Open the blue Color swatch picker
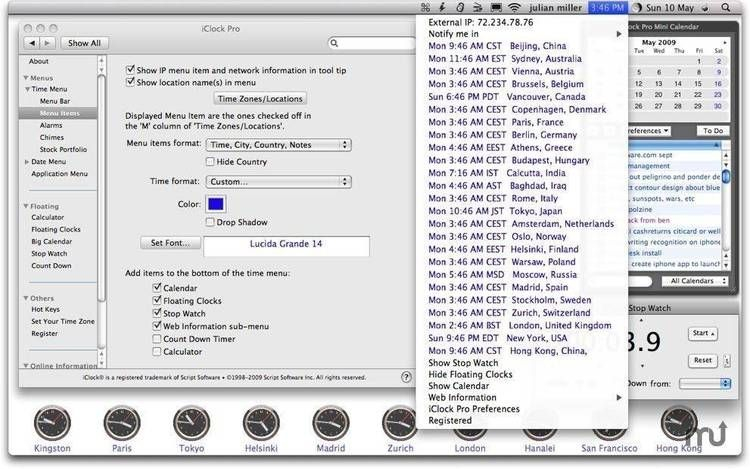This screenshot has width=750, height=469. click(216, 204)
